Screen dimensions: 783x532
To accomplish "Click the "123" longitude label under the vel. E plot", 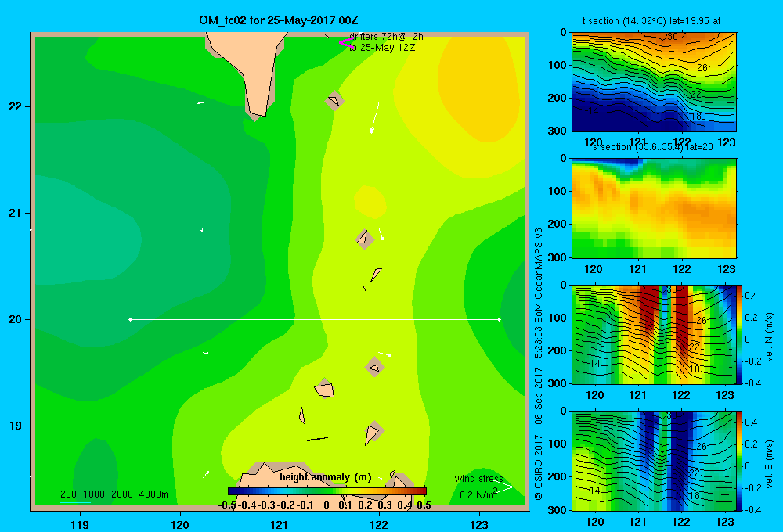I will pyautogui.click(x=725, y=522).
